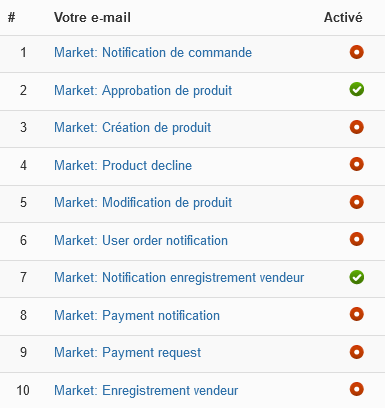Click red status icon for Payment notification
386x414 pixels.
tap(356, 314)
